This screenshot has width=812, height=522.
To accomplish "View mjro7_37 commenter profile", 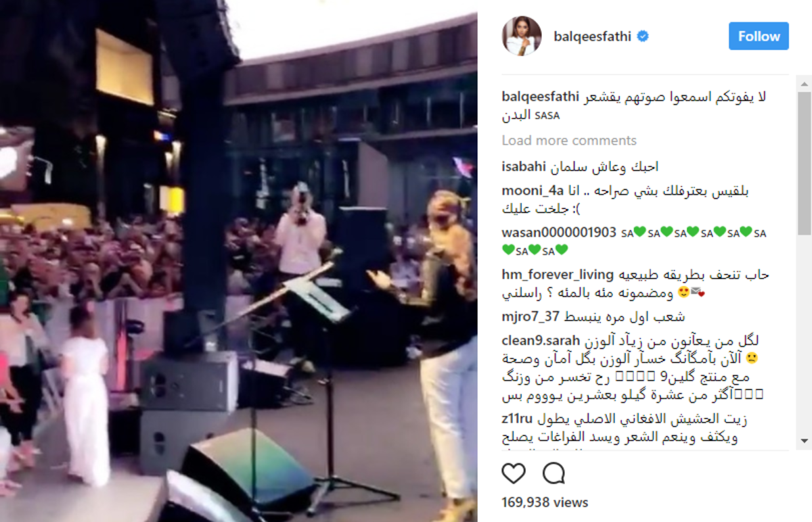I will click(532, 316).
